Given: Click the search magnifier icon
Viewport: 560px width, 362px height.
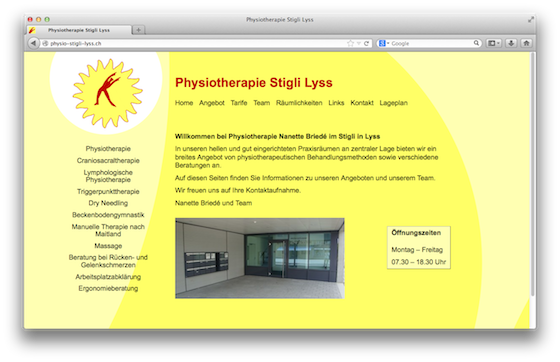Looking at the screenshot, I should 476,43.
